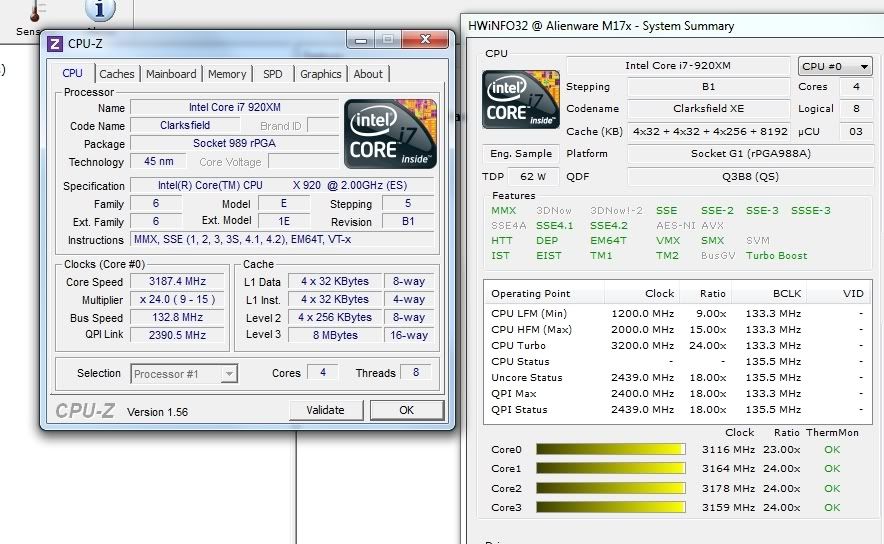Click the VID column header

838,294
